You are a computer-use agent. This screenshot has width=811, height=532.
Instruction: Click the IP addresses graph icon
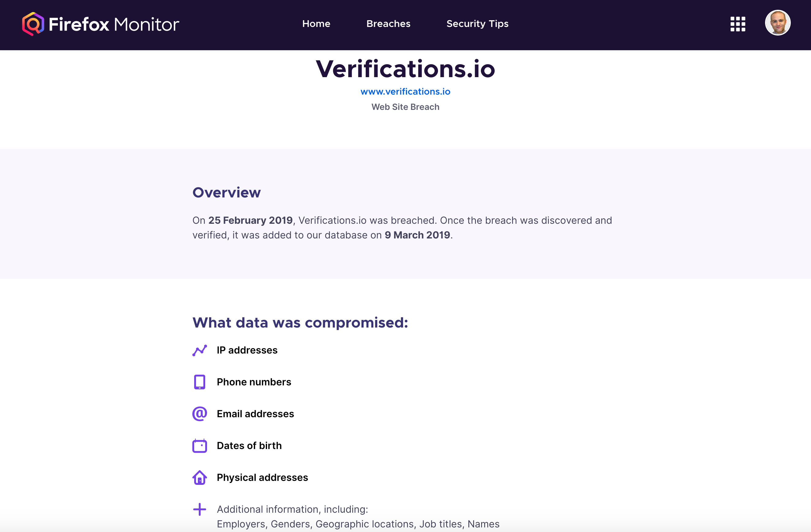pyautogui.click(x=200, y=350)
